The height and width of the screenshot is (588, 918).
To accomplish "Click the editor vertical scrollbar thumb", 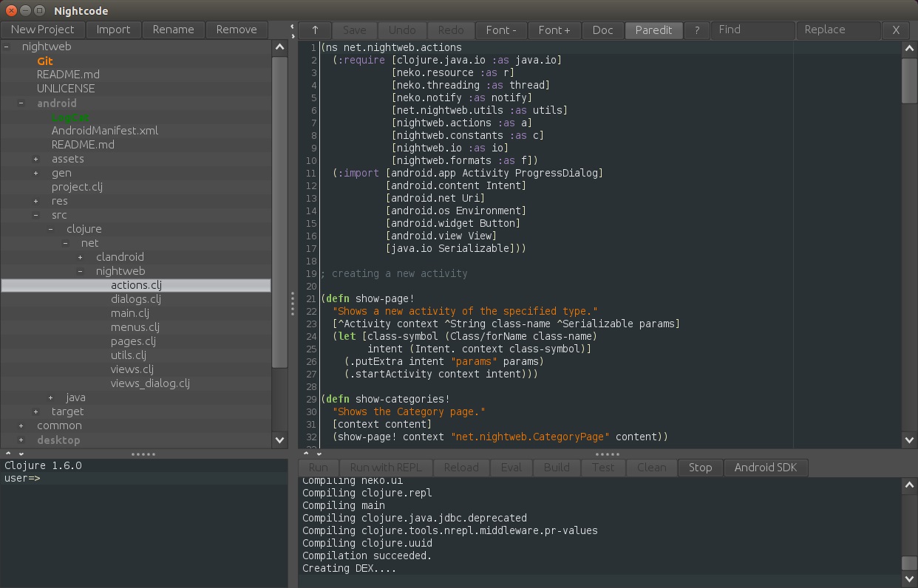I will click(x=909, y=80).
